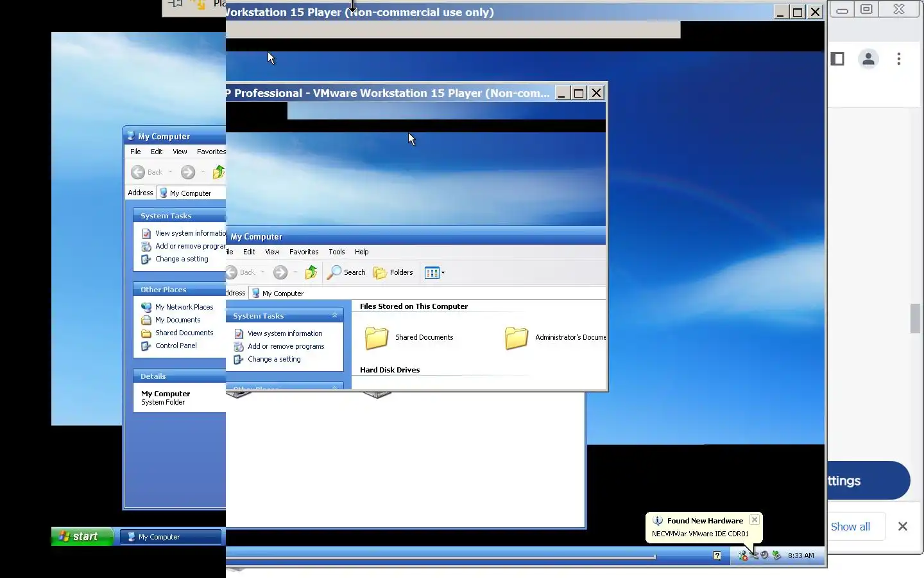Screen dimensions: 924x578
Task: Open Search in front My Computer toolbar
Action: [346, 272]
